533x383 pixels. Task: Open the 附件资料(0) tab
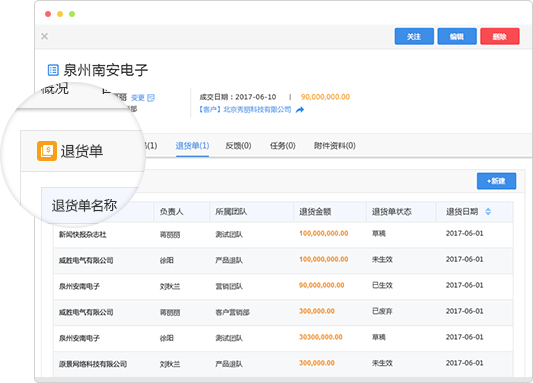coord(334,146)
